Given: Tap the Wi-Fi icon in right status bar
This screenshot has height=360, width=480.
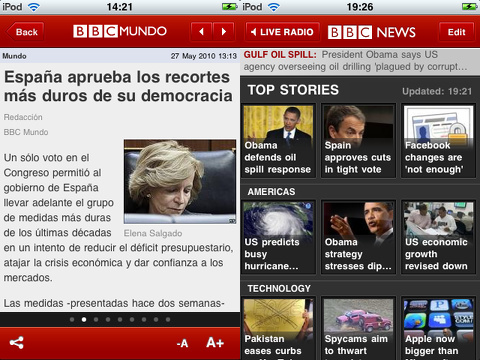Looking at the screenshot, I should 273,7.
